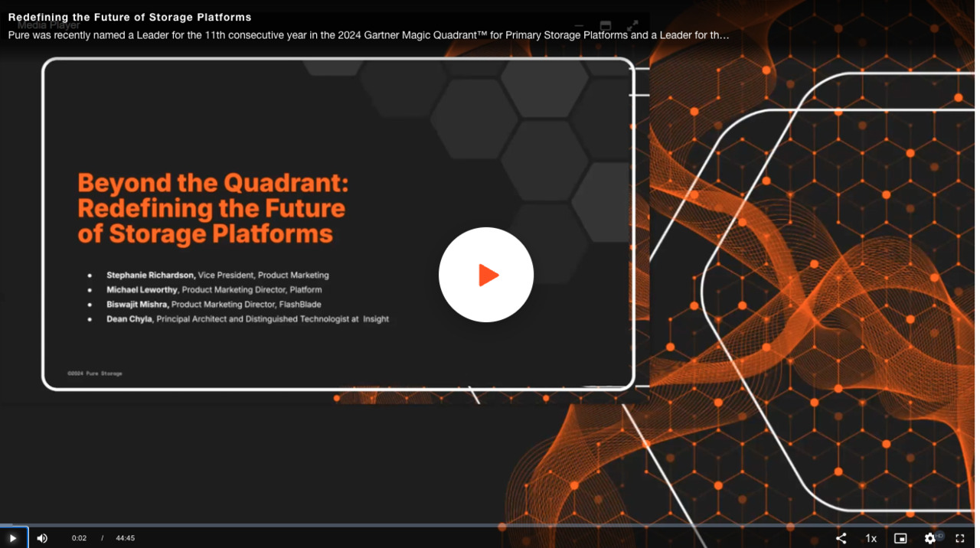Click the 'Beyond the Quadrant' title slide

click(x=212, y=208)
